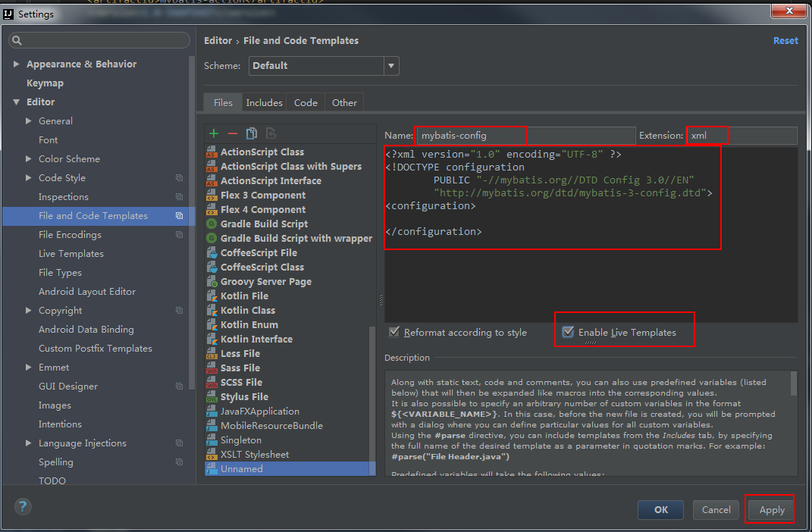Toggle Reformat according to style checkbox
Viewport: 812px width, 532px height.
(394, 332)
